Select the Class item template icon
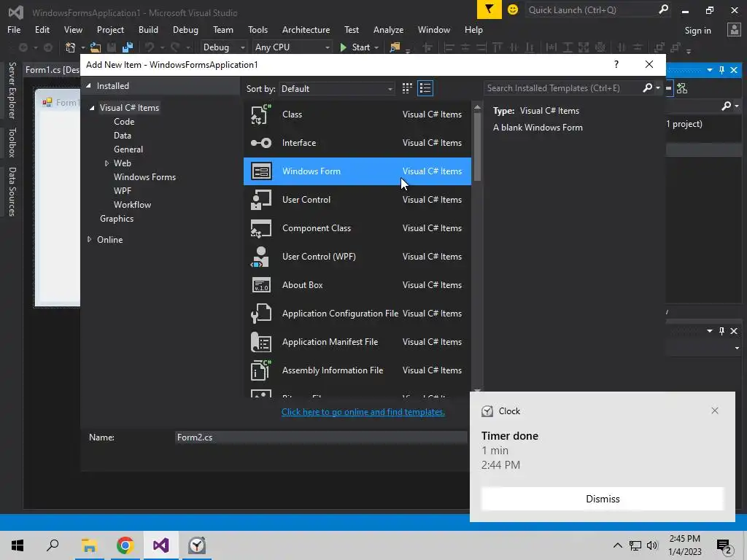The width and height of the screenshot is (747, 560). click(261, 114)
